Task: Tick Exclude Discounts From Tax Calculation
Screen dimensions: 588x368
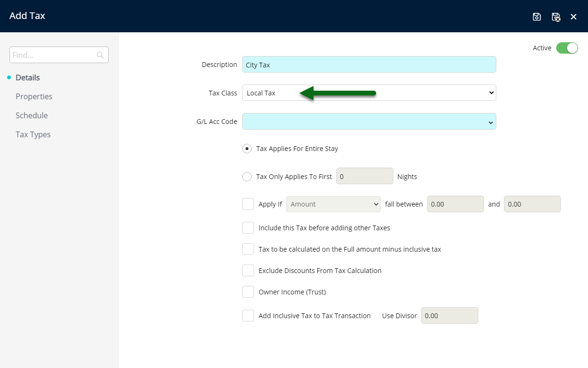Action: (x=248, y=271)
